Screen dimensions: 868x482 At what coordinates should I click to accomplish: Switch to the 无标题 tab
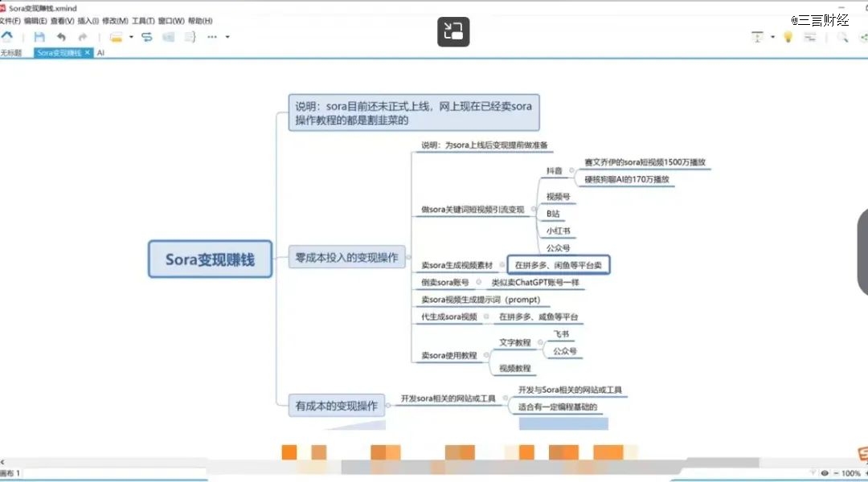[11, 53]
